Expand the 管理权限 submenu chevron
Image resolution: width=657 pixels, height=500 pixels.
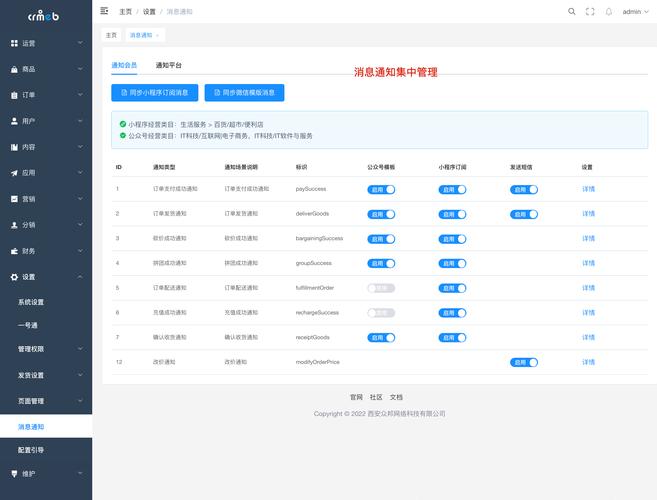(80, 349)
